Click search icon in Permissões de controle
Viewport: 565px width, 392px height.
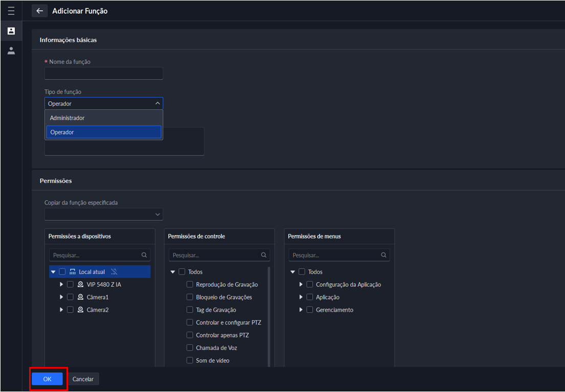coord(264,255)
